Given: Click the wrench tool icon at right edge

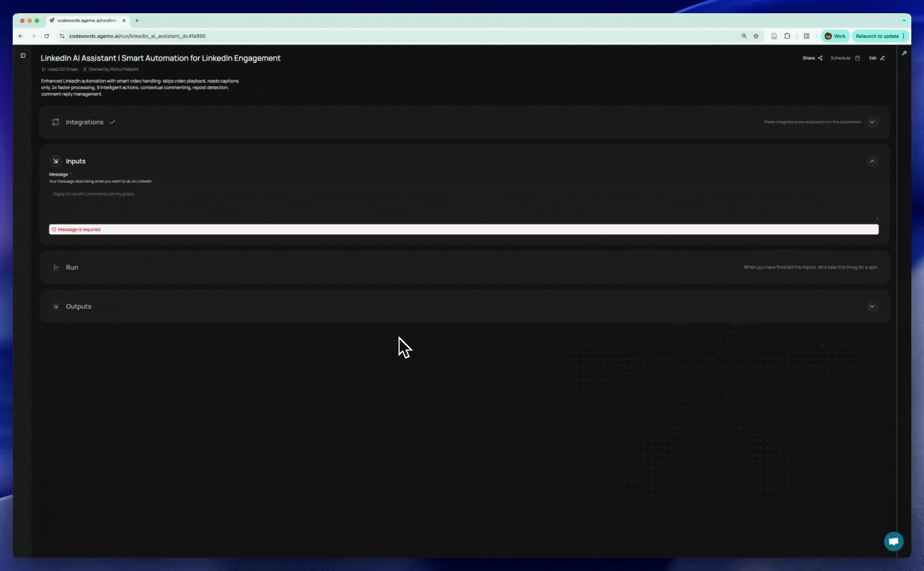Looking at the screenshot, I should point(904,53).
